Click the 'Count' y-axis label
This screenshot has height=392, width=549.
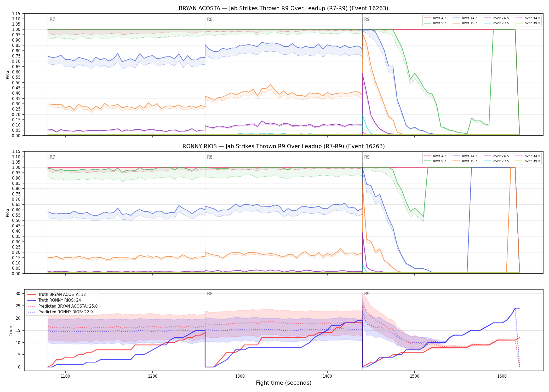click(x=11, y=330)
